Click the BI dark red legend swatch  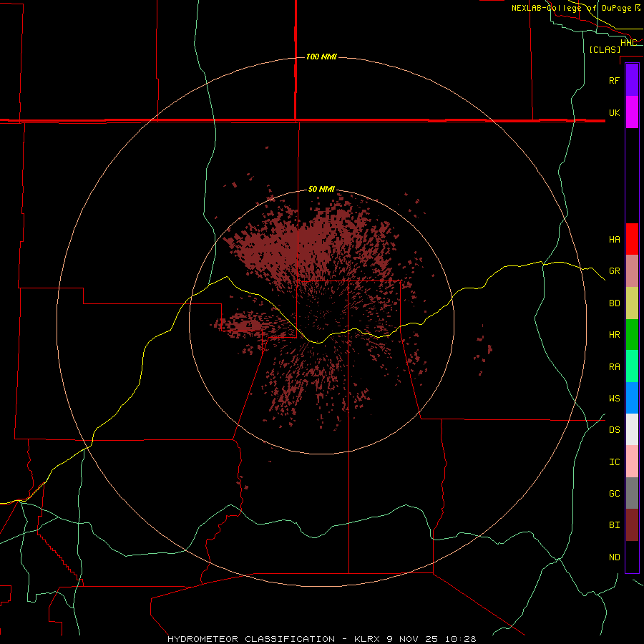632,525
